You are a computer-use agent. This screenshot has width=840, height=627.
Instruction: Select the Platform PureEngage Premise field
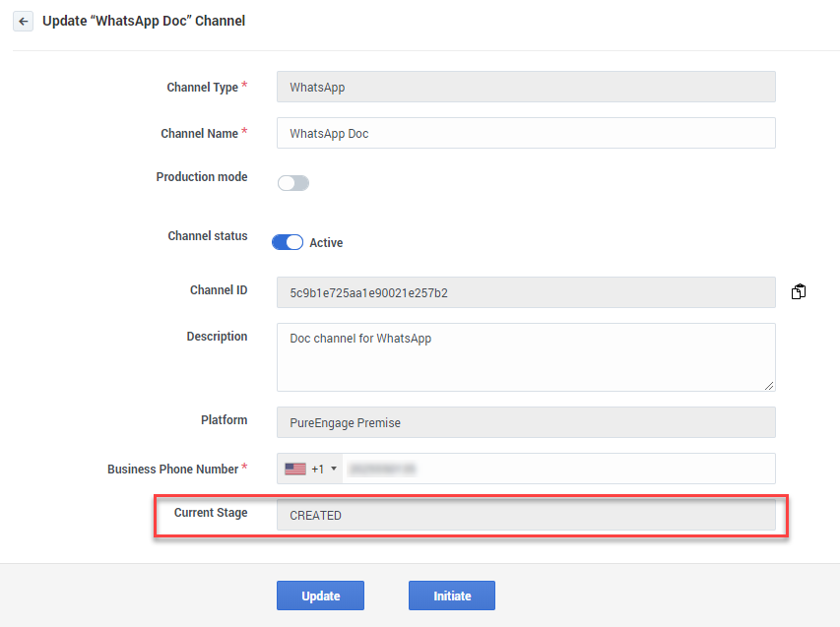click(526, 422)
